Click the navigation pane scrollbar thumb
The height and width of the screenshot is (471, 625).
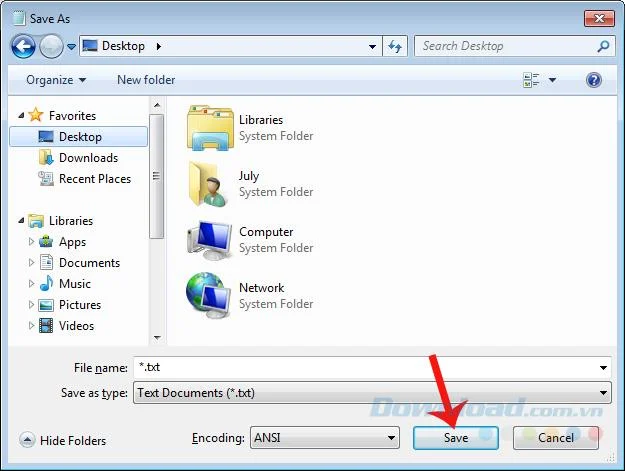pyautogui.click(x=157, y=176)
